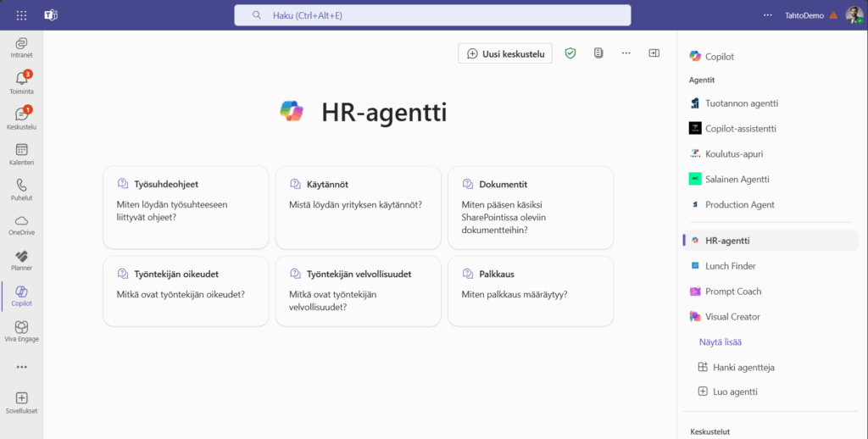Expand Näytä lisää to show more agents
The width and height of the screenshot is (868, 439).
[721, 342]
